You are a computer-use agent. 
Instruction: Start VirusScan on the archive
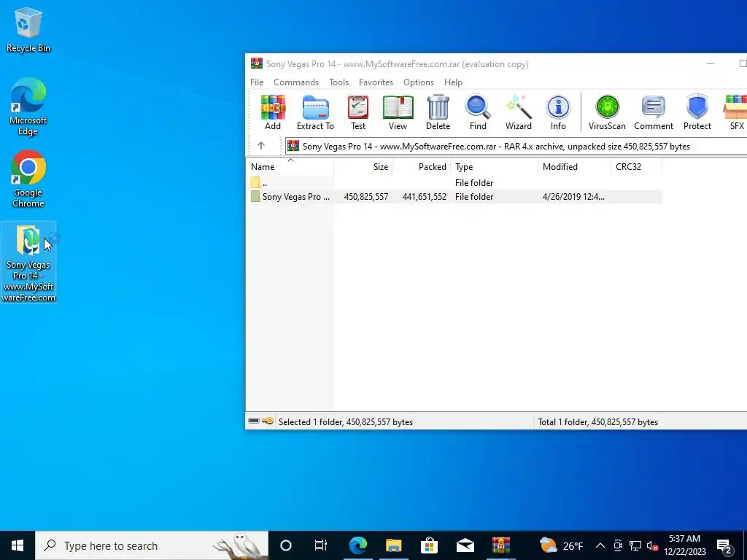[607, 112]
